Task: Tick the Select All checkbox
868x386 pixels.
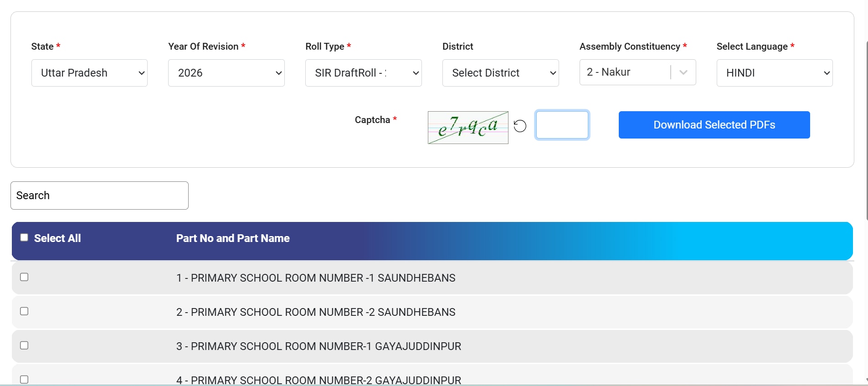Action: [24, 237]
